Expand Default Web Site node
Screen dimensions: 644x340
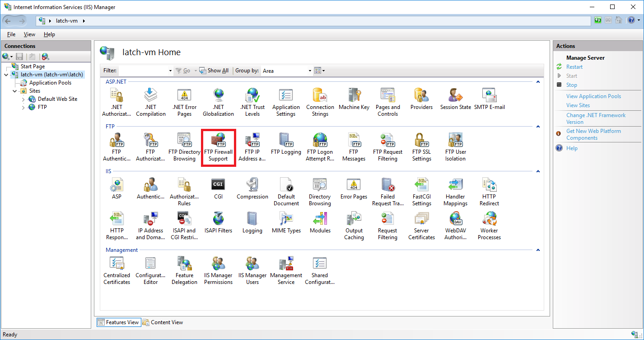click(x=23, y=99)
